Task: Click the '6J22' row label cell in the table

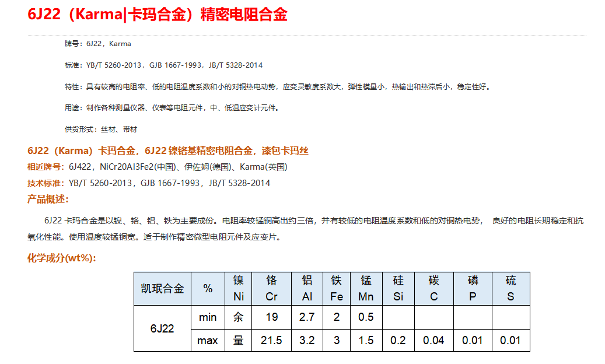Action: coord(162,328)
